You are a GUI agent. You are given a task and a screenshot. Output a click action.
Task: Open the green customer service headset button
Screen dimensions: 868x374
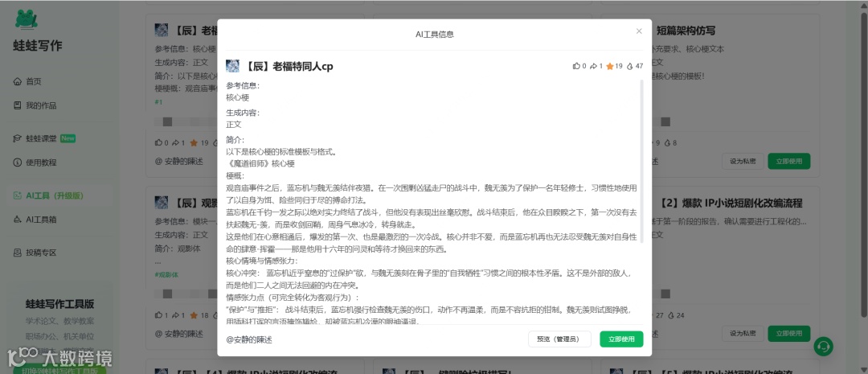point(823,347)
